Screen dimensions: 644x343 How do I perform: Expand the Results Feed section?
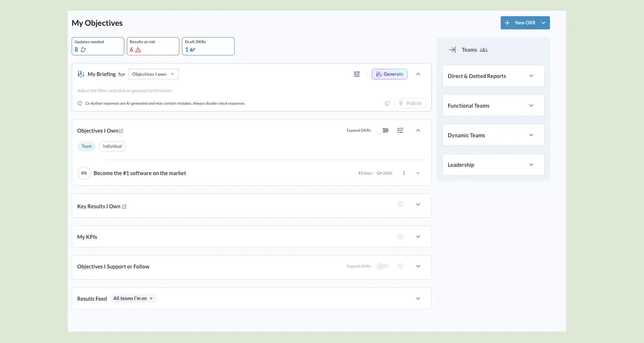pyautogui.click(x=418, y=298)
